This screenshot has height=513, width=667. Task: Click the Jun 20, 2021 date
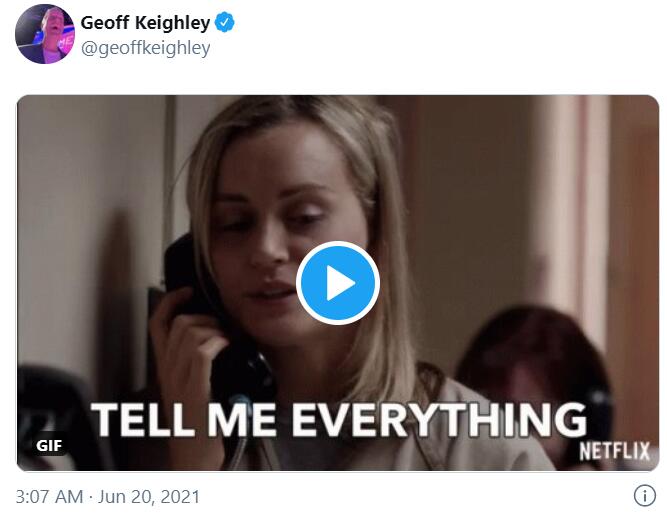[149, 496]
